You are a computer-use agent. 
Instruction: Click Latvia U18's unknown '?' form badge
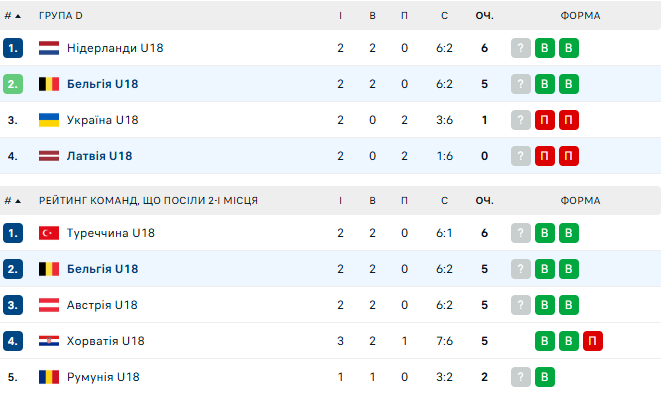[521, 156]
